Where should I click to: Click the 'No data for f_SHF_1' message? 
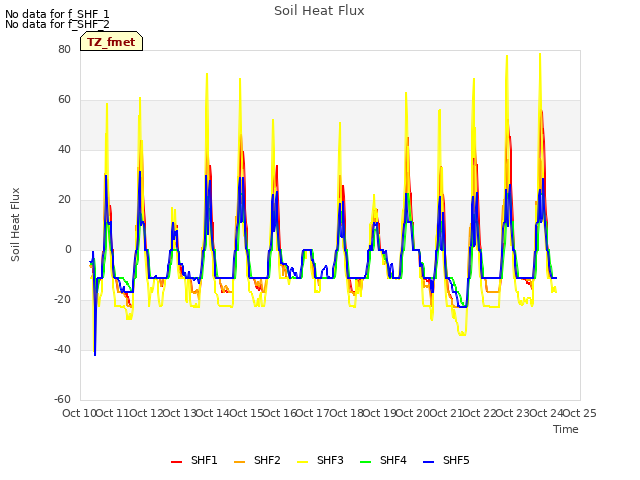(57, 14)
